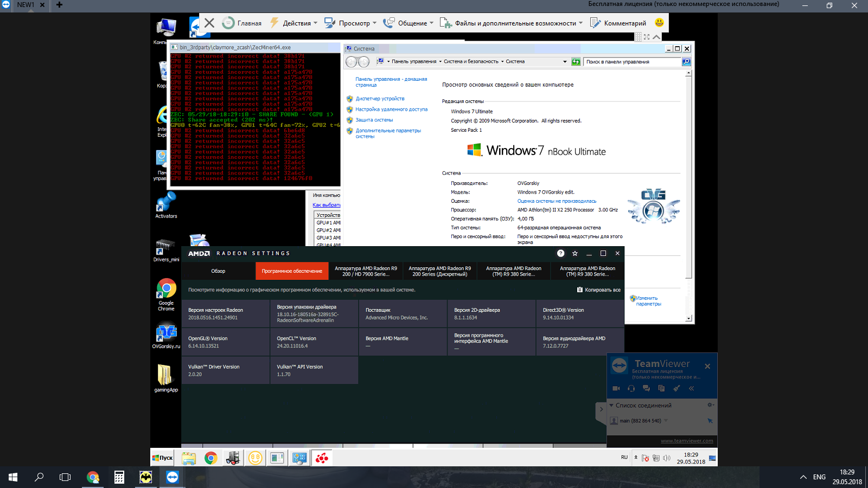Click the smiley feedback icon in remote toolbar
Image resolution: width=868 pixels, height=488 pixels.
point(659,23)
